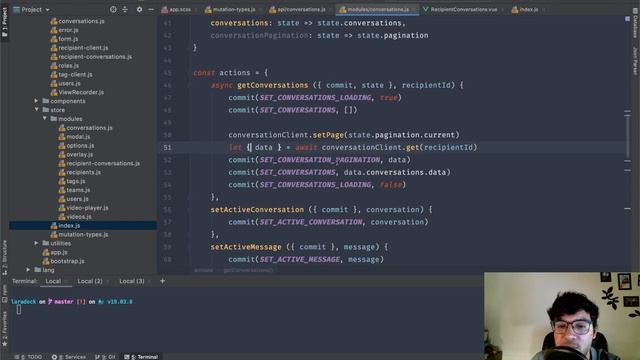Select recipient-client.js file
Viewport: 640px width, 360px height.
coord(83,48)
